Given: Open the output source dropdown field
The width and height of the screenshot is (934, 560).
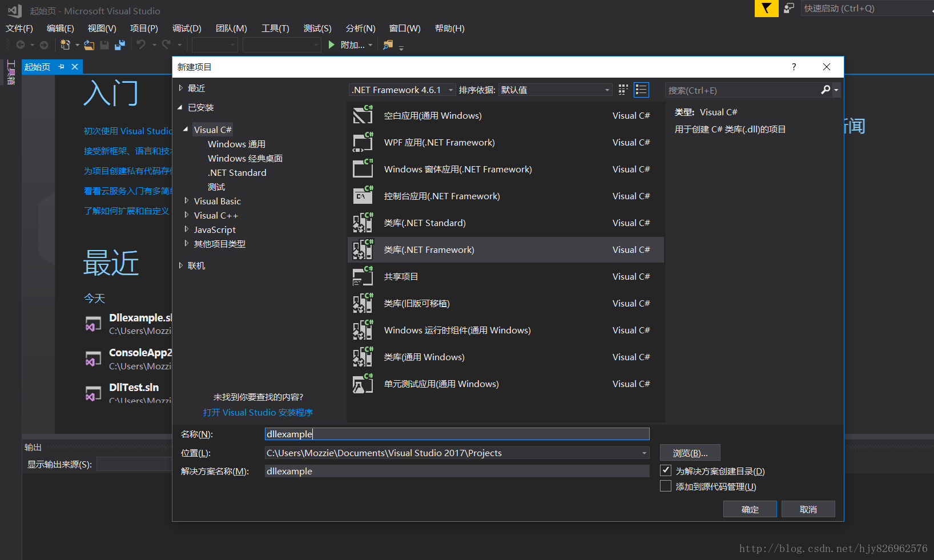Looking at the screenshot, I should tap(134, 464).
